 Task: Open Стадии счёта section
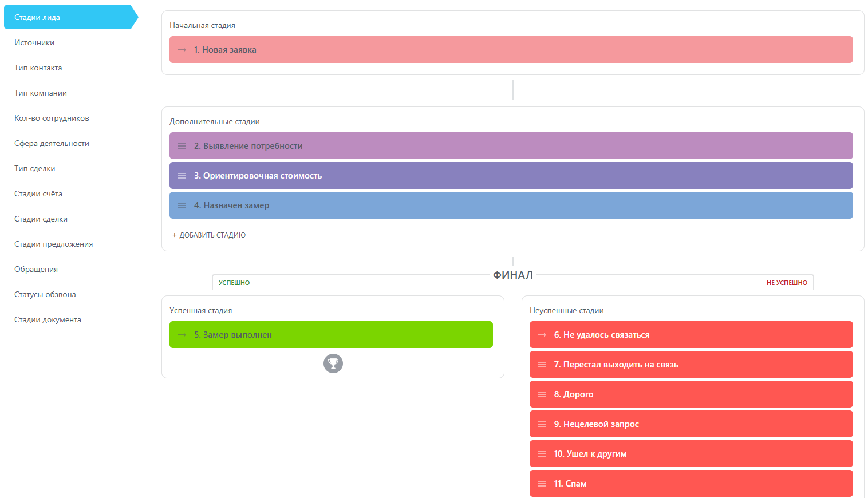[38, 193]
